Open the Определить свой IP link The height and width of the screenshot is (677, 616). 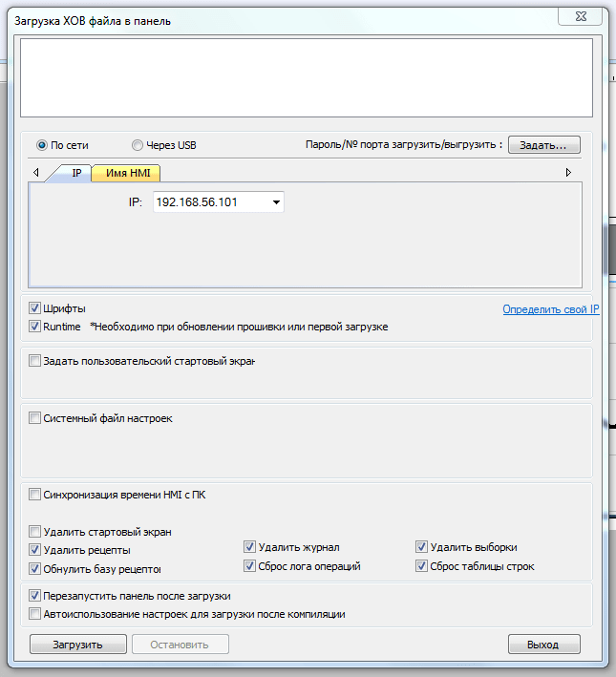tap(550, 309)
